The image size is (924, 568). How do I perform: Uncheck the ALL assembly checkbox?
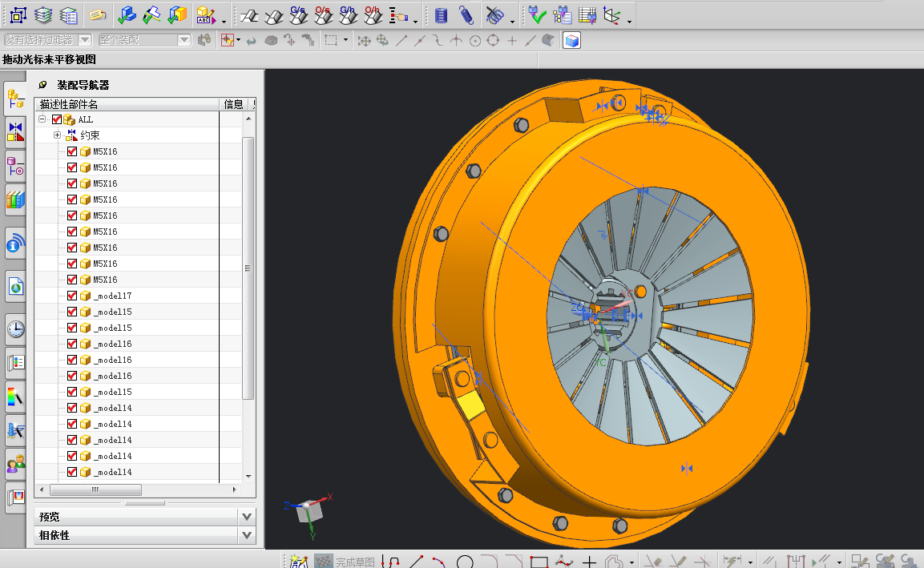pyautogui.click(x=57, y=119)
